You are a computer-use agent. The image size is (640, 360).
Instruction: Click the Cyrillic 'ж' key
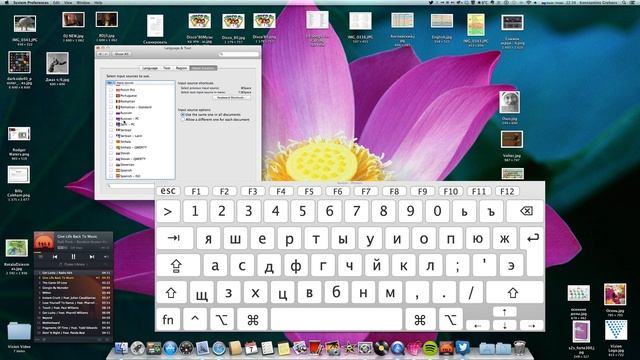pyautogui.click(x=504, y=238)
